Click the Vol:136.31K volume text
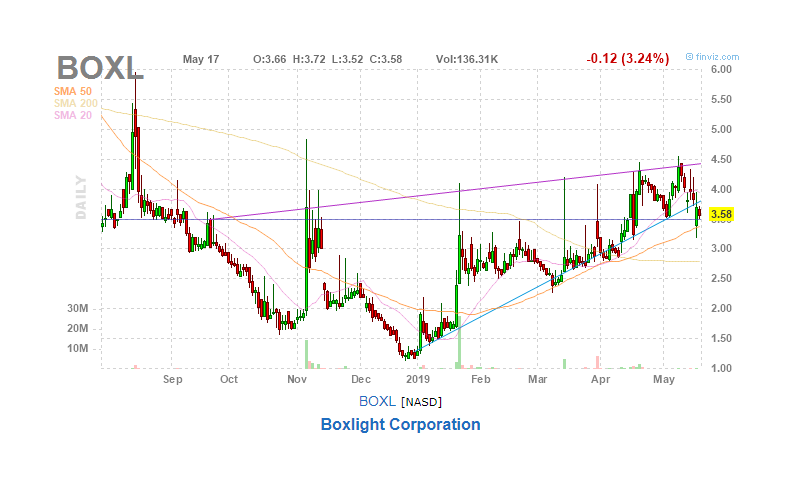The width and height of the screenshot is (794, 486). point(467,59)
